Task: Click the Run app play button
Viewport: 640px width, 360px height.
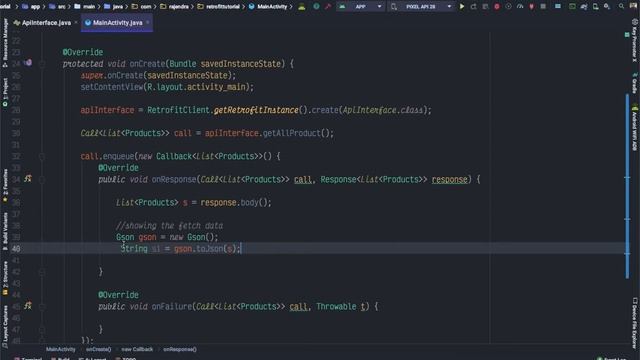Action: point(462,7)
